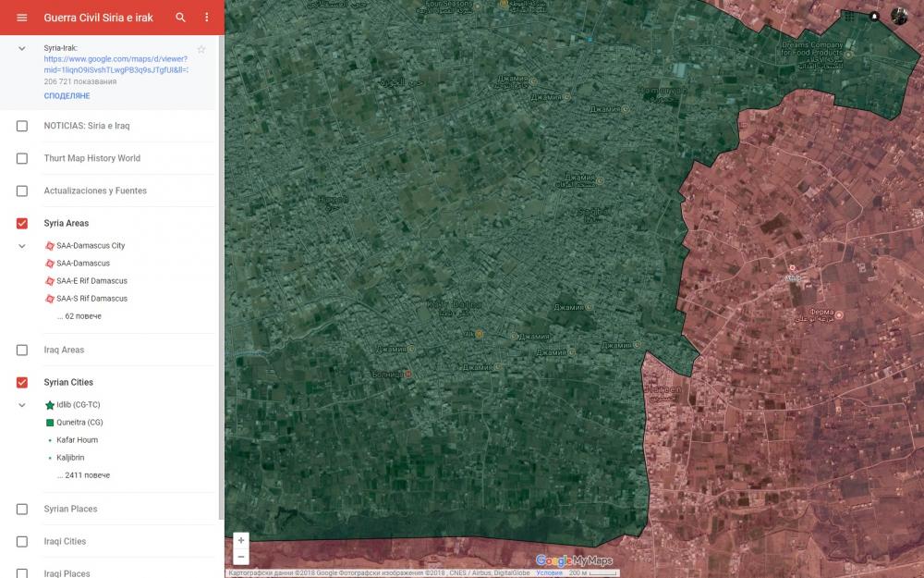Image resolution: width=924 pixels, height=578 pixels.
Task: Open the three-dot more options menu
Action: (x=207, y=18)
